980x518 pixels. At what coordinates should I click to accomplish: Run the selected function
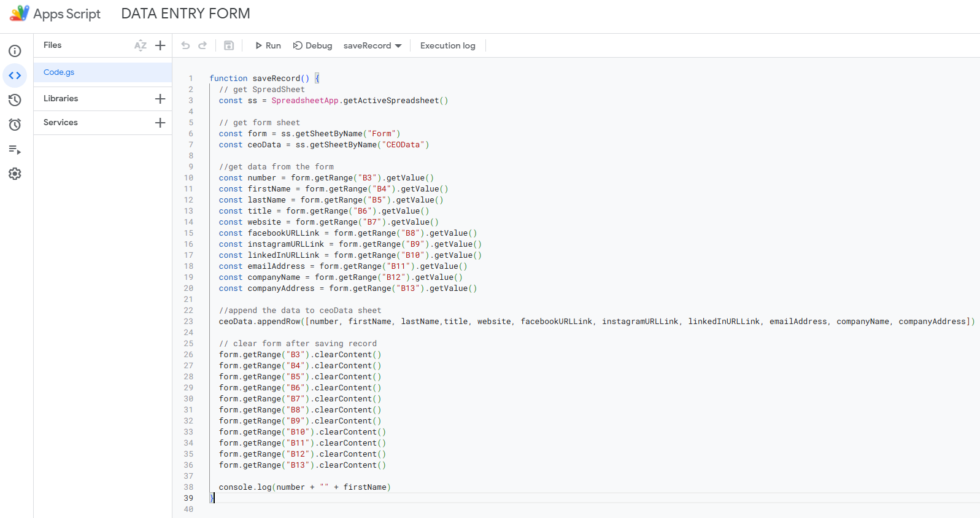(268, 45)
